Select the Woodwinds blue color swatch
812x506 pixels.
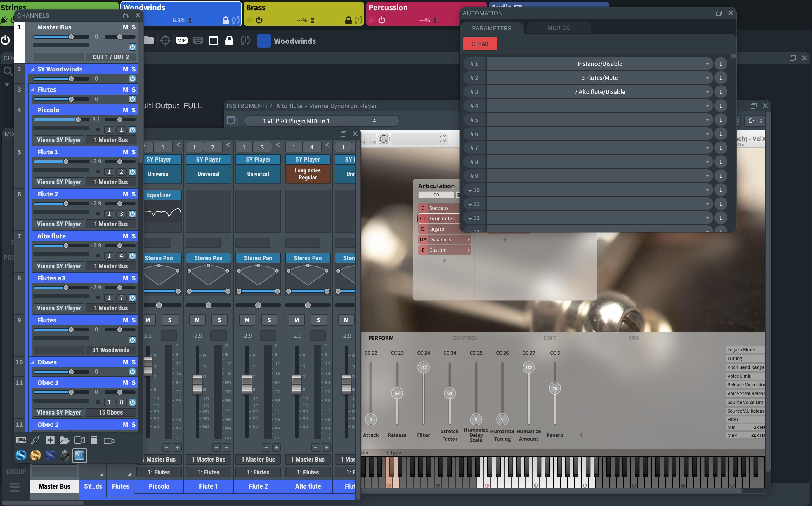[264, 41]
